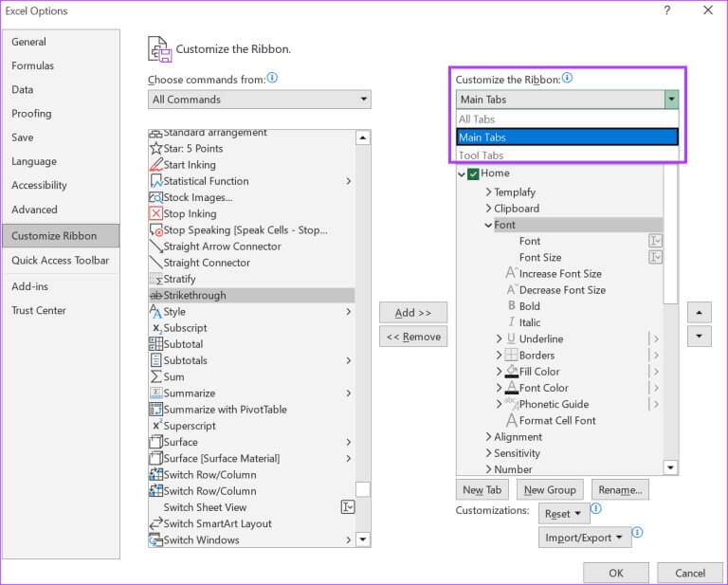
Task: Click the Help question mark icon
Action: 666,10
